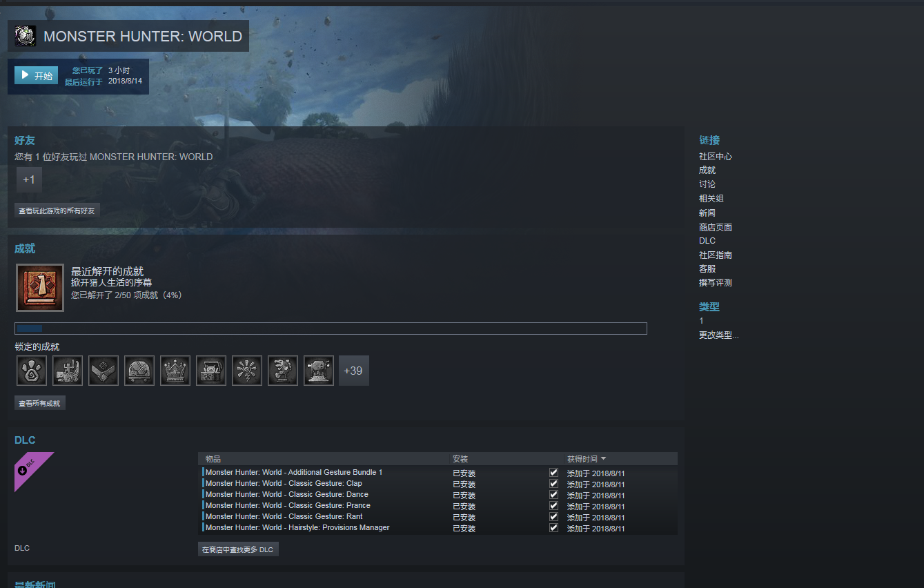Click the category 1 link
Image resolution: width=924 pixels, height=588 pixels.
coord(701,321)
